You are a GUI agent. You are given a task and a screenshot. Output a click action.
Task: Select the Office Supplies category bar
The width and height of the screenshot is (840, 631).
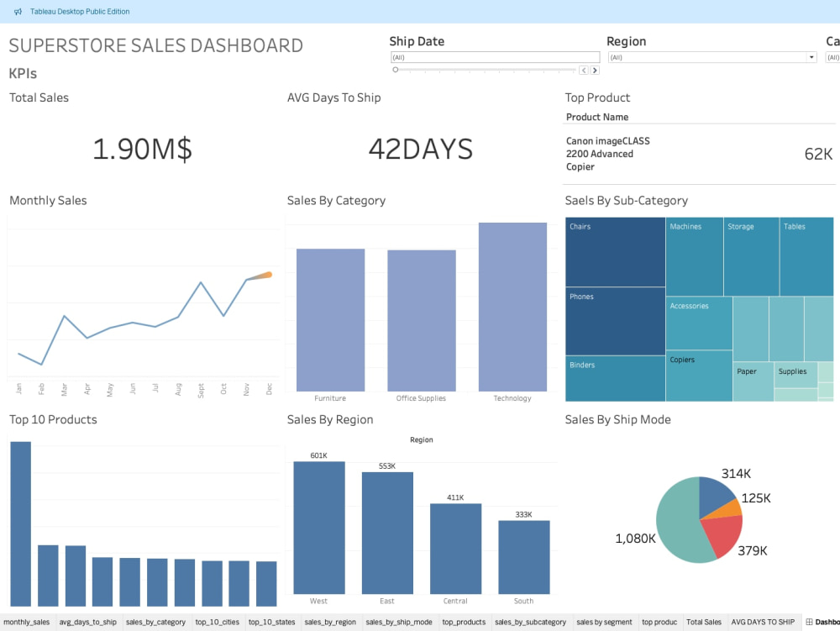coord(422,320)
